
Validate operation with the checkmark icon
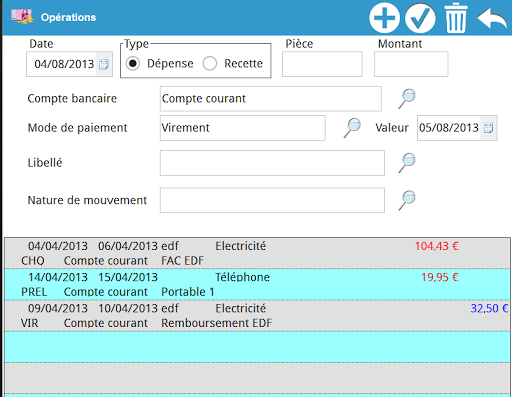(420, 17)
